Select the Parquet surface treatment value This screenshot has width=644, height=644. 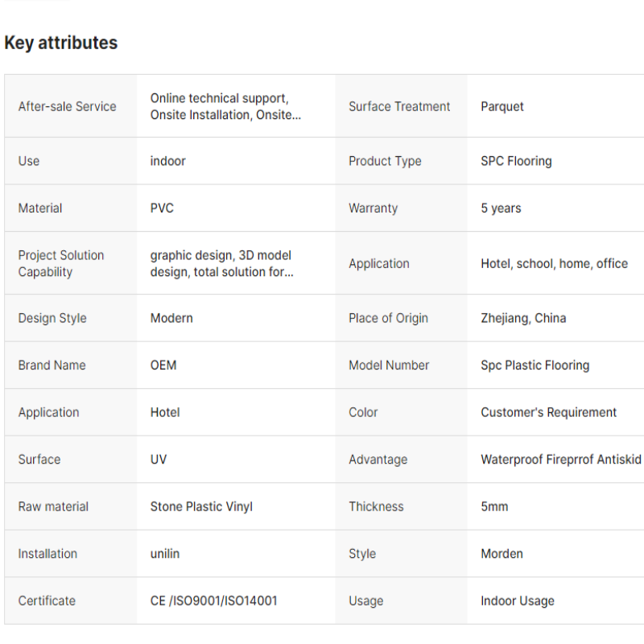coord(502,106)
